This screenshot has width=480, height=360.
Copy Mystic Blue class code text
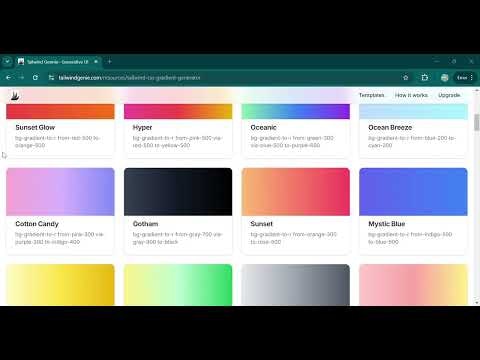click(410, 238)
